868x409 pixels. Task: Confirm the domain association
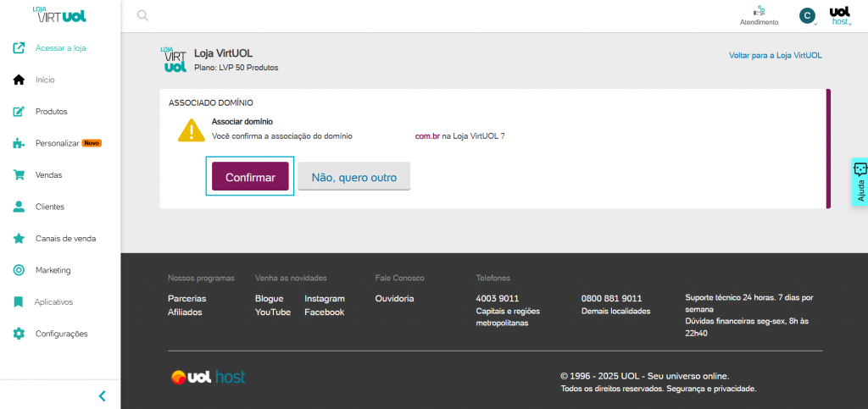[x=250, y=176]
